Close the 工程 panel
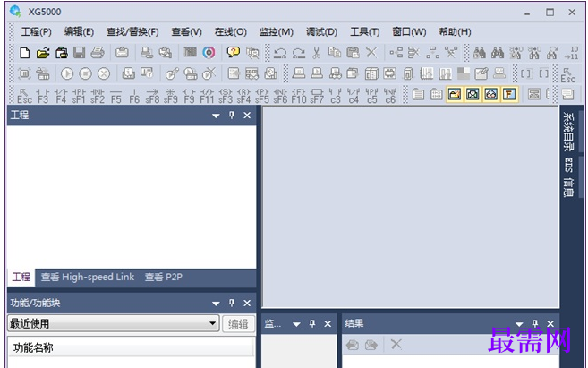This screenshot has width=588, height=368. tap(247, 116)
